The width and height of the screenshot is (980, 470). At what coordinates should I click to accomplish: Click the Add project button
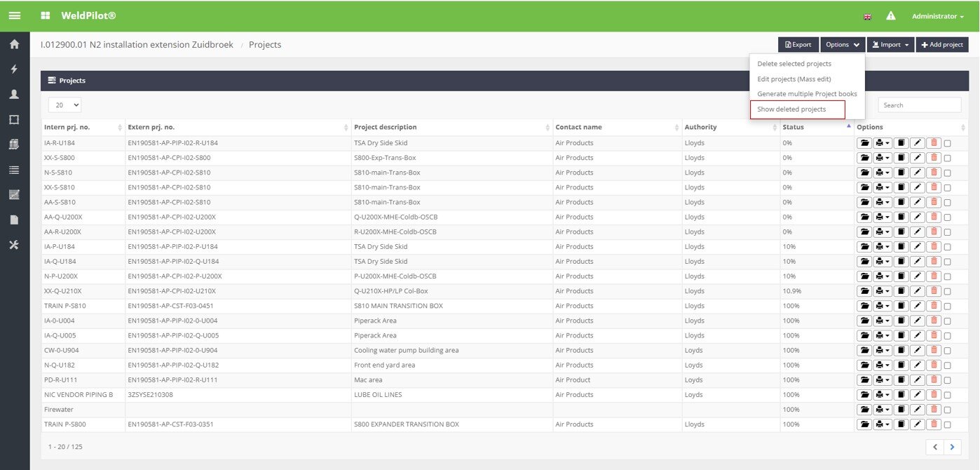click(x=941, y=45)
